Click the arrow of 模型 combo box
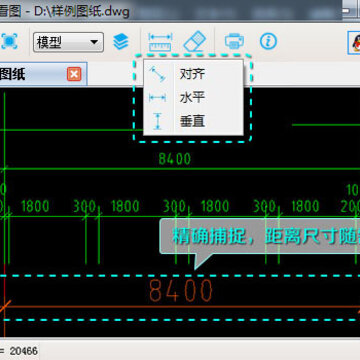Image resolution: width=360 pixels, height=360 pixels. 94,42
